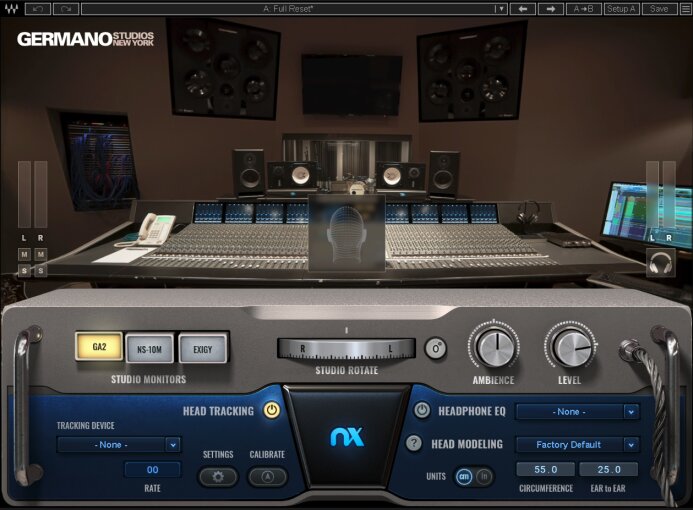
Task: Open the preset menu at top right
Action: (x=685, y=8)
